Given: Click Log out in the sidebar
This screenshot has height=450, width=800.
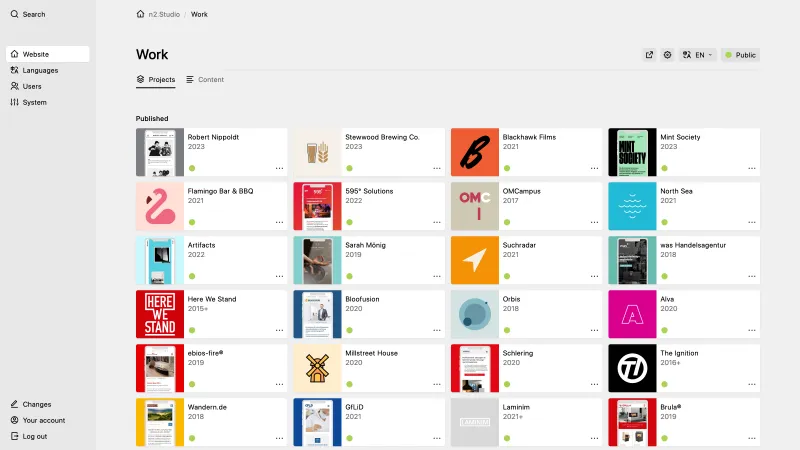Looking at the screenshot, I should 34,436.
